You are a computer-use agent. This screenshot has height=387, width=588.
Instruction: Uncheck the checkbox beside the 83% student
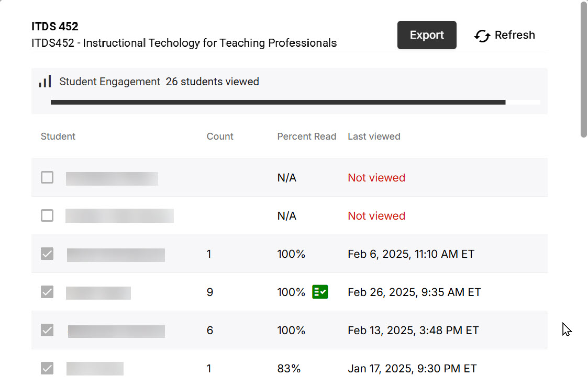47,368
